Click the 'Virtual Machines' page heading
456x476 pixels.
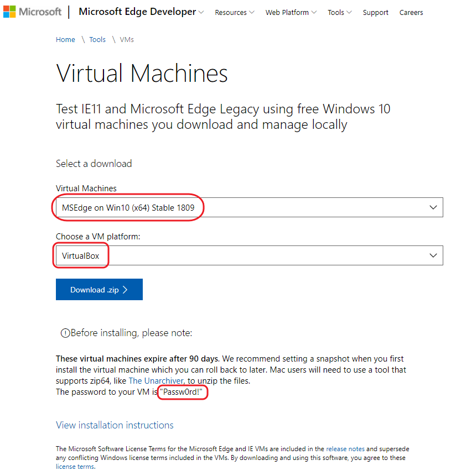142,73
